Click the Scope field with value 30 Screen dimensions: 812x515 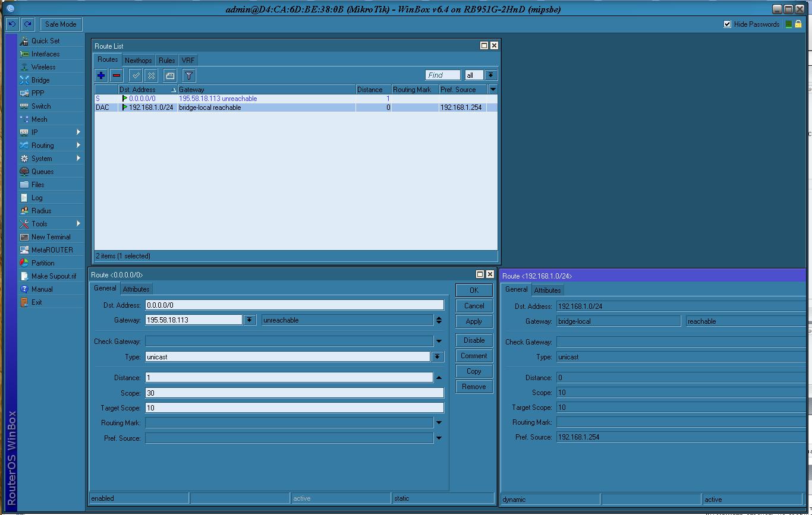click(x=294, y=393)
